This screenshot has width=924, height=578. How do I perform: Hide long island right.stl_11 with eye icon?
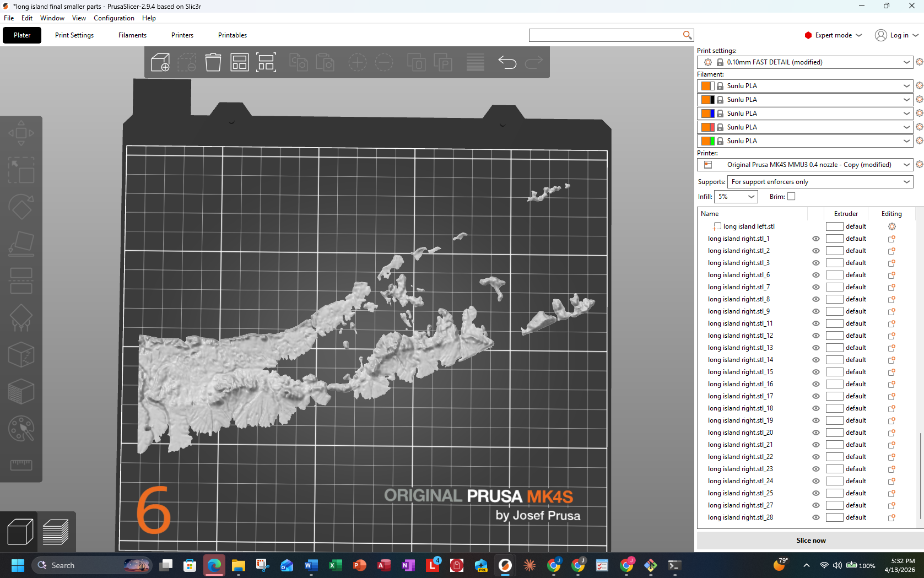(x=816, y=323)
